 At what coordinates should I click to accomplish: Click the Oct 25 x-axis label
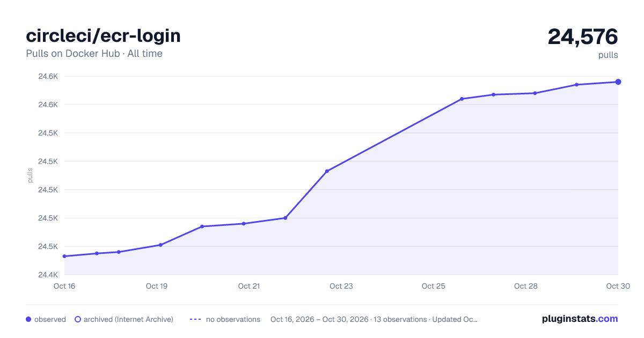pos(434,286)
